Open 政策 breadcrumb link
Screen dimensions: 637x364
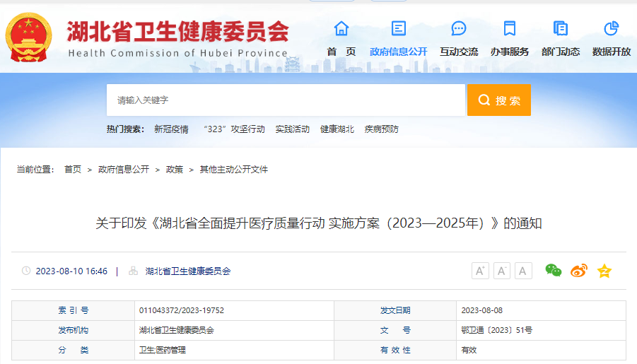[x=174, y=170]
